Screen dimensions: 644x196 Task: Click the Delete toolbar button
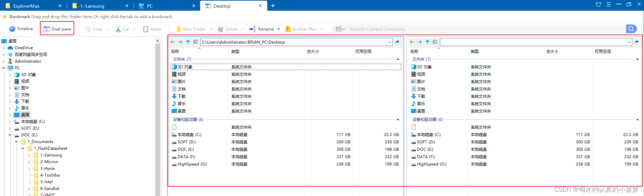tap(228, 29)
